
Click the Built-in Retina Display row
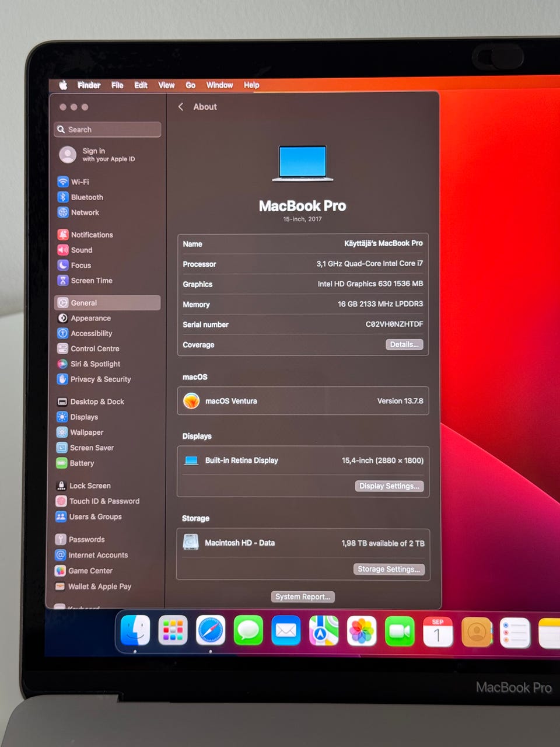(303, 460)
